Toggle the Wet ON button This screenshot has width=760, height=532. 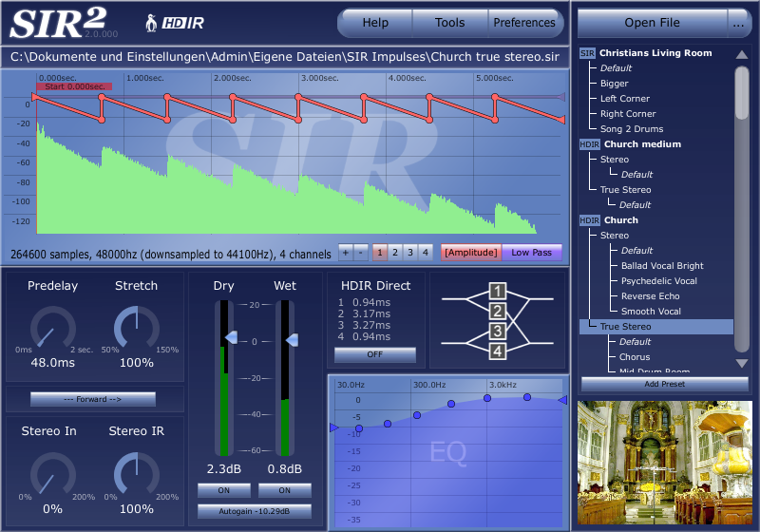[x=284, y=490]
